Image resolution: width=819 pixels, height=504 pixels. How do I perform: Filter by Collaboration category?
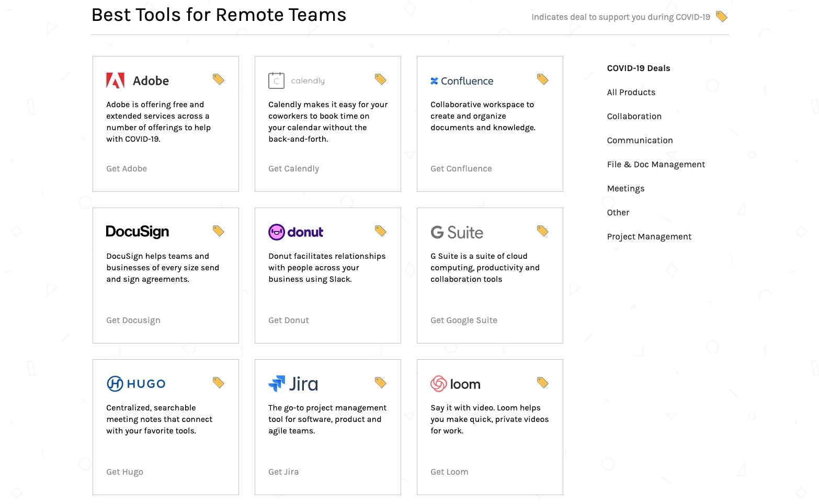pos(634,116)
